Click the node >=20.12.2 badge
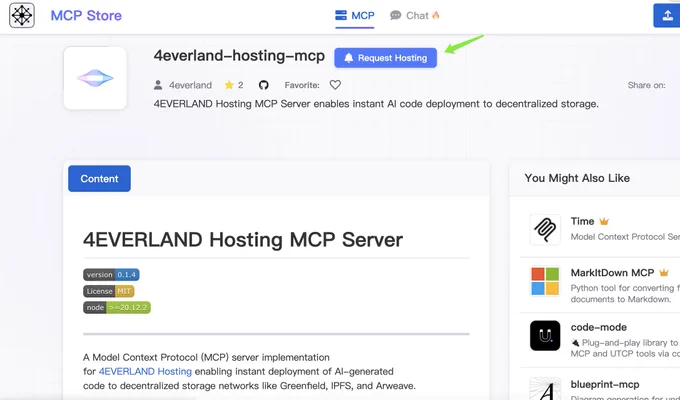 point(117,308)
